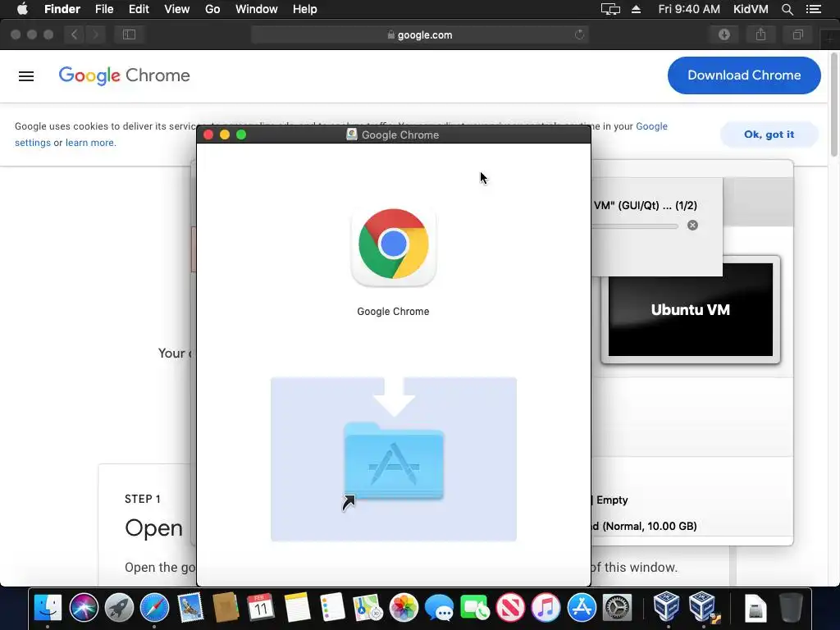Click the Google Chrome app icon in the installer
This screenshot has height=630, width=840.
click(x=393, y=245)
